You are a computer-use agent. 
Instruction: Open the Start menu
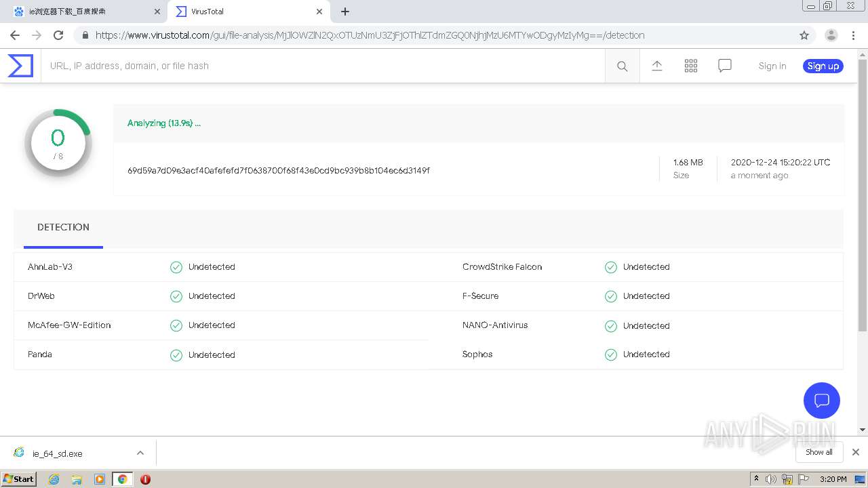pyautogui.click(x=19, y=479)
